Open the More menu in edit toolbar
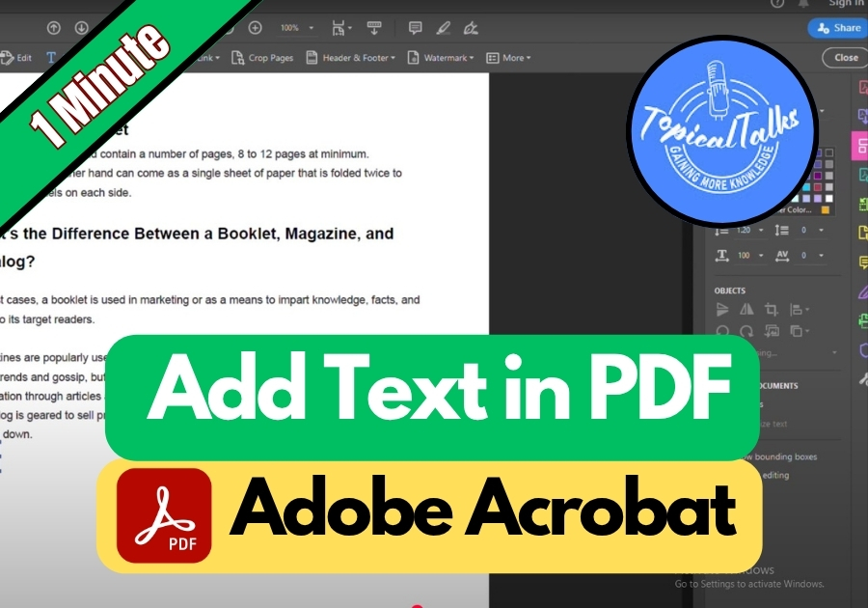The width and height of the screenshot is (868, 608). pyautogui.click(x=508, y=58)
